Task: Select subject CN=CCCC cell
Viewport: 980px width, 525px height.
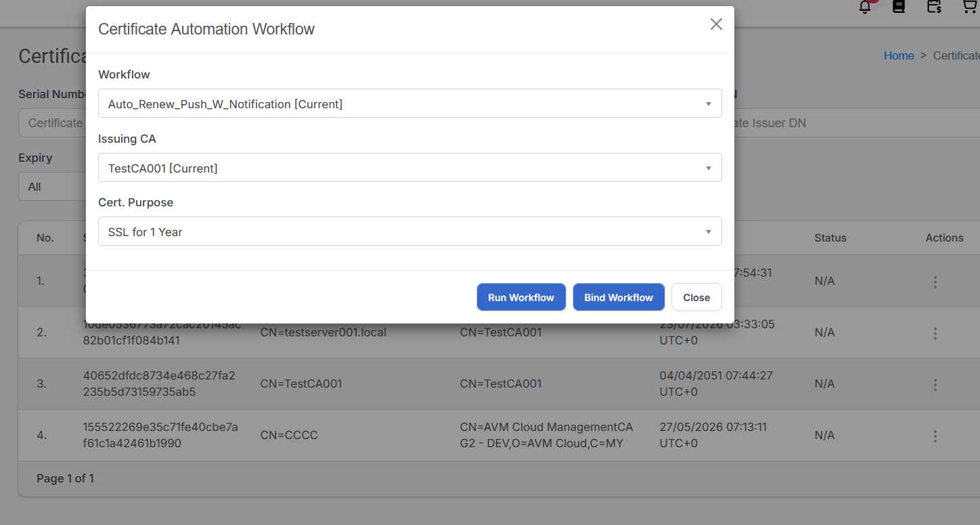Action: click(x=289, y=435)
